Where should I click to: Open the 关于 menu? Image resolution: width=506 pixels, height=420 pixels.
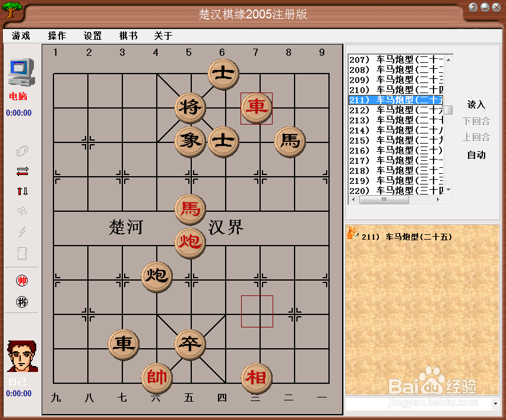coord(163,36)
